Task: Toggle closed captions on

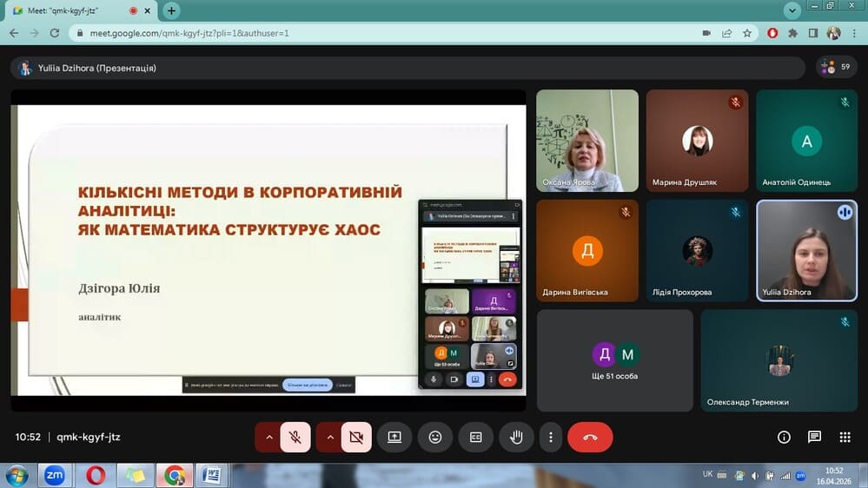Action: (476, 438)
